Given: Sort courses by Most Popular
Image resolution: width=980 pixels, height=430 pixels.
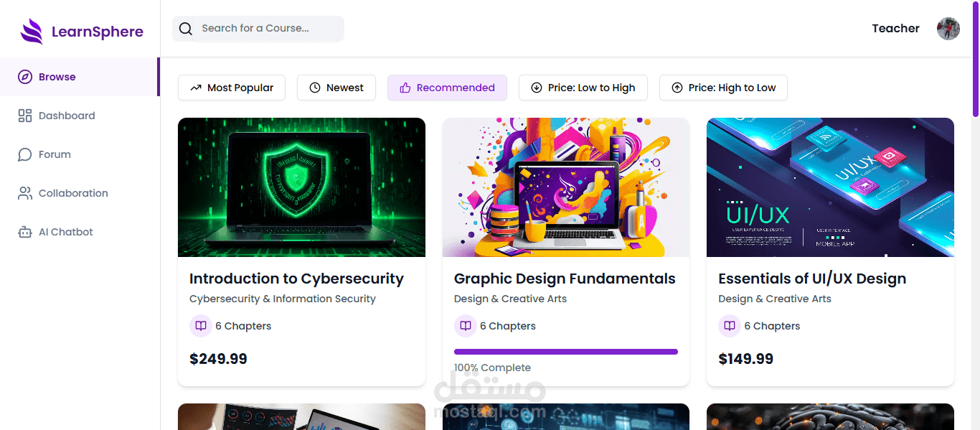Looking at the screenshot, I should tap(232, 88).
